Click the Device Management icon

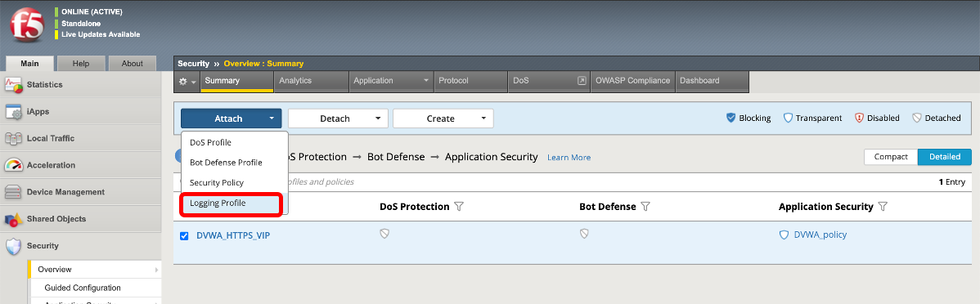pyautogui.click(x=14, y=192)
